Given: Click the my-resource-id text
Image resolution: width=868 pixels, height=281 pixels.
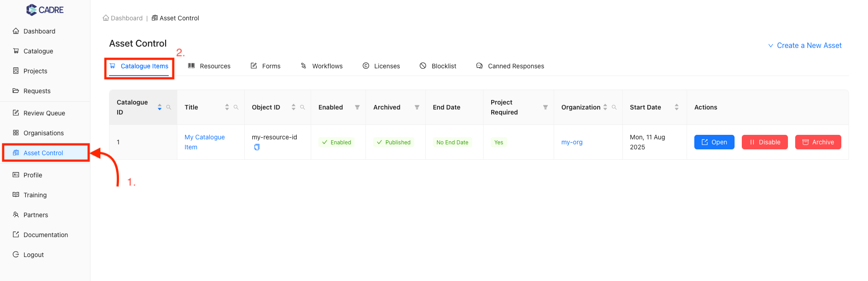Looking at the screenshot, I should point(275,137).
